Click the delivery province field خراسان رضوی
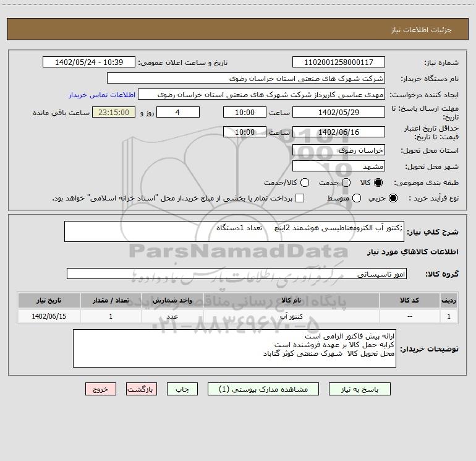Screen dimensions: 476x461 (x=339, y=150)
